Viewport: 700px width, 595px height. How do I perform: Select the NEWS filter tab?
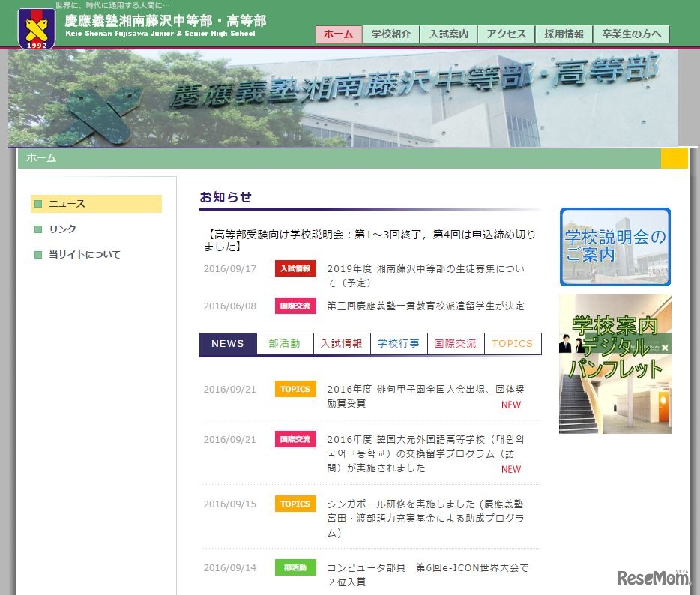point(228,344)
